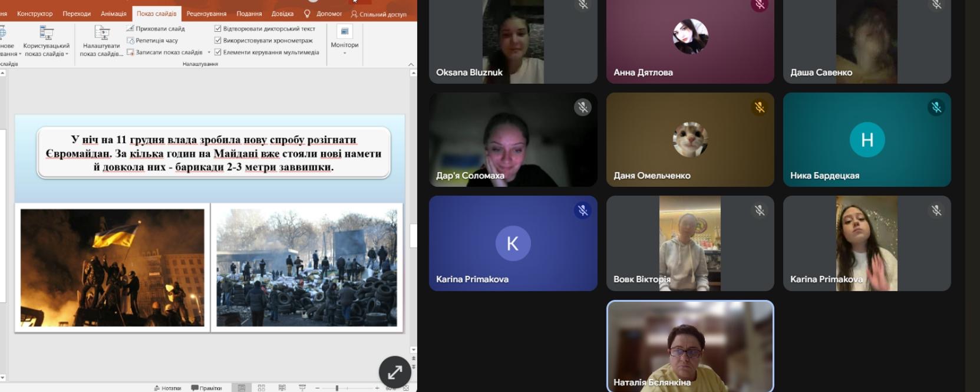Disable Елементи керування мультимедіа checkbox
Viewport: 980px width, 392px height.
coord(218,52)
